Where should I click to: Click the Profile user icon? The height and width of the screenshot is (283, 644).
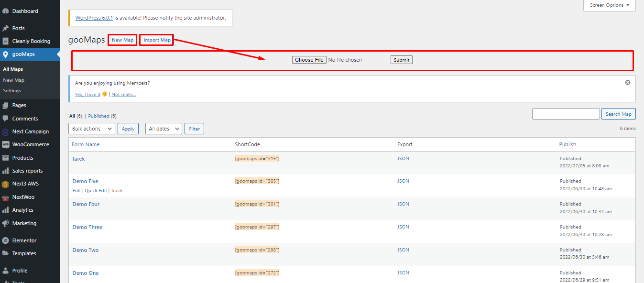(6, 271)
